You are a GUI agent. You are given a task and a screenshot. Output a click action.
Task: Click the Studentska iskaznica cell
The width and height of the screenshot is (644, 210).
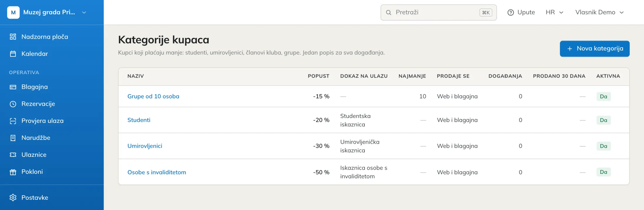pyautogui.click(x=355, y=120)
